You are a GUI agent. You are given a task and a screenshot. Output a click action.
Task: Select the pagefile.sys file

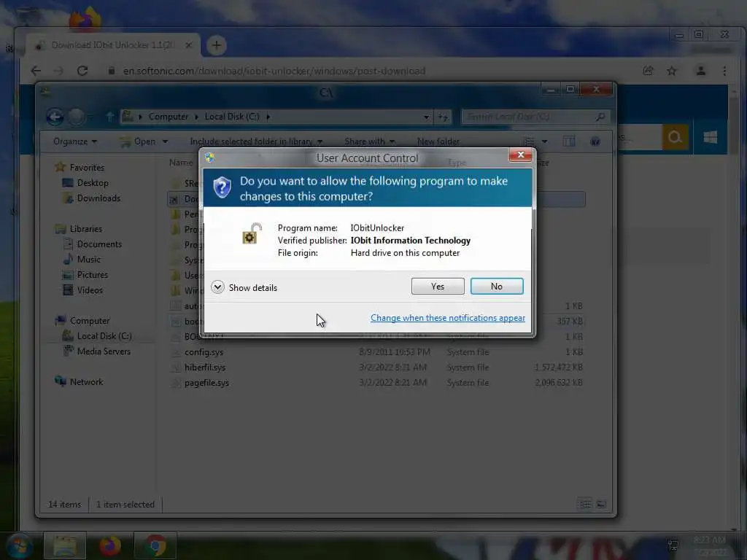tap(206, 382)
